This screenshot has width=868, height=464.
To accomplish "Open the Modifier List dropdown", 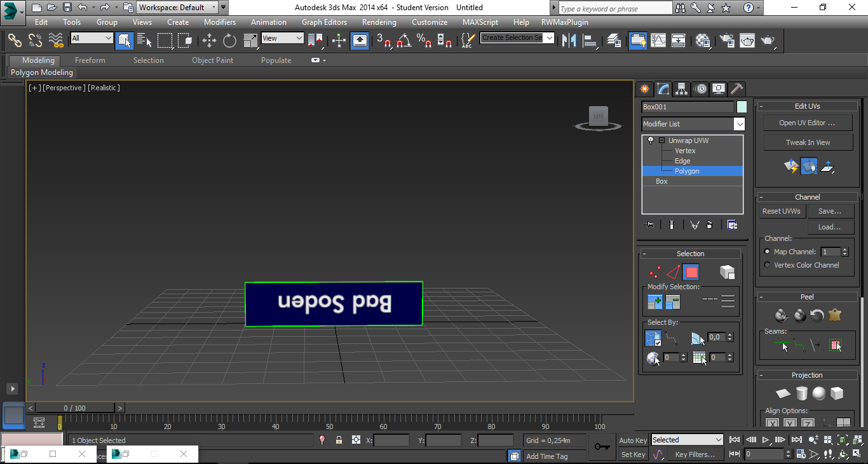I will [739, 124].
